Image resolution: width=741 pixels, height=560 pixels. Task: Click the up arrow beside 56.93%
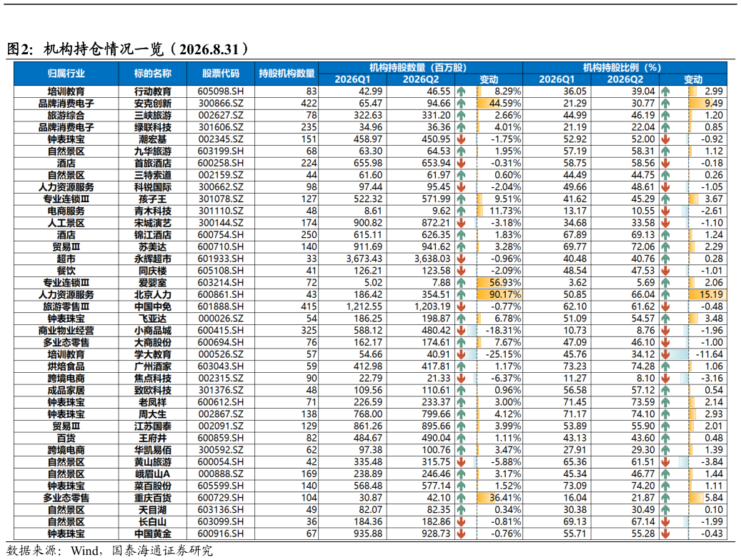(x=461, y=283)
